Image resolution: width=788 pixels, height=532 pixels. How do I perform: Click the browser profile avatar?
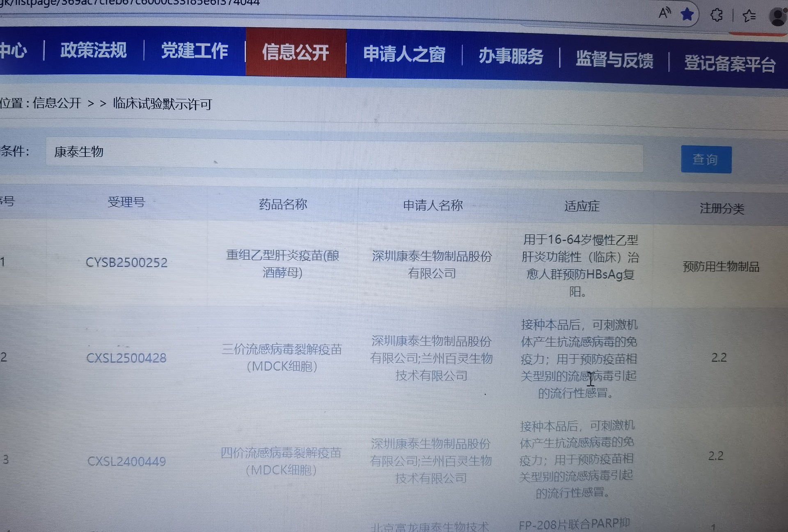click(778, 17)
